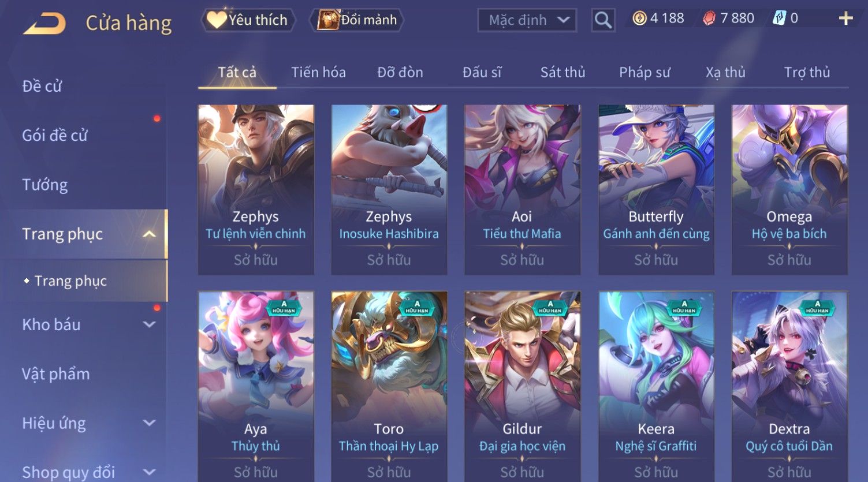Open the Gói đề cử sidebar item
This screenshot has height=482, width=868.
click(x=55, y=136)
